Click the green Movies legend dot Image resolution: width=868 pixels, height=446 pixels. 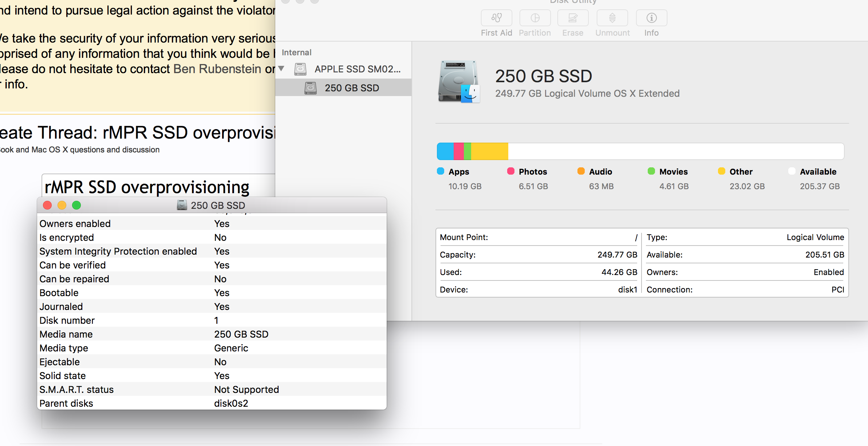point(651,171)
